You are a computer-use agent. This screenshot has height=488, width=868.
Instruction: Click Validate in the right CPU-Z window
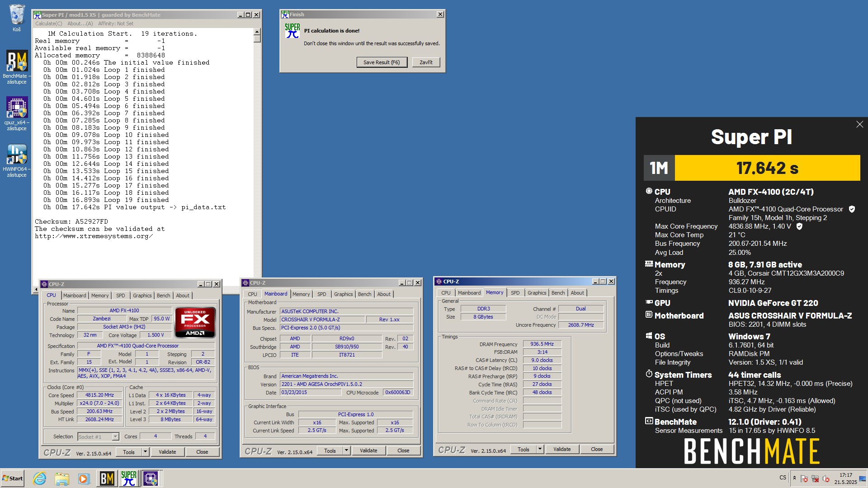coord(562,449)
